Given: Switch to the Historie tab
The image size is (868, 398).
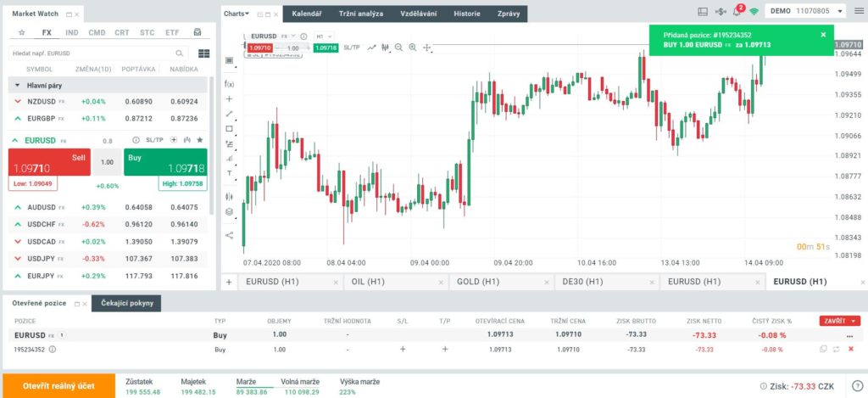Looking at the screenshot, I should click(467, 14).
